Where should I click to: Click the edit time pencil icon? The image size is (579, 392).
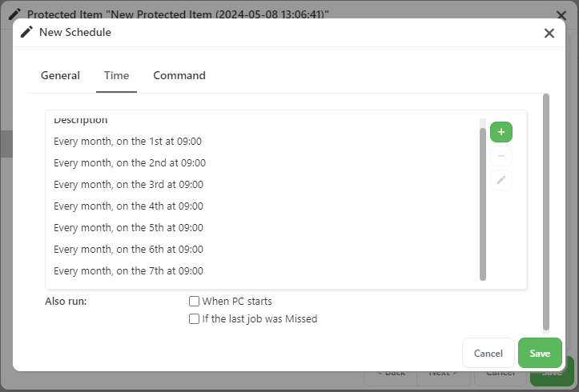pyautogui.click(x=501, y=180)
